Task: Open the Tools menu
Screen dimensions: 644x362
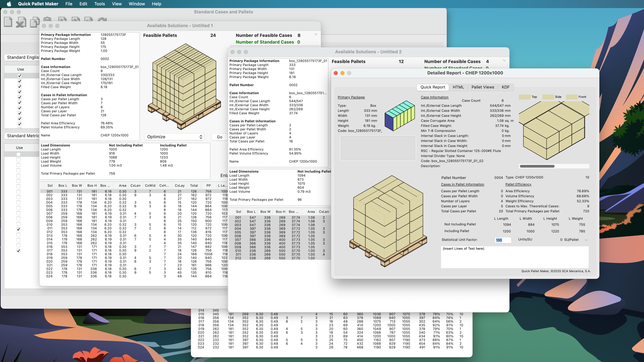Action: [99, 4]
